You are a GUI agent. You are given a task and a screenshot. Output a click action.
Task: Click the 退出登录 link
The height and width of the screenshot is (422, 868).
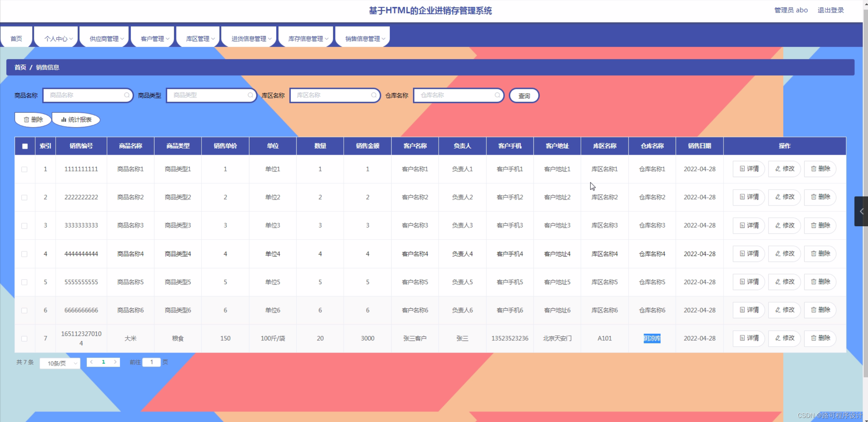coord(830,10)
